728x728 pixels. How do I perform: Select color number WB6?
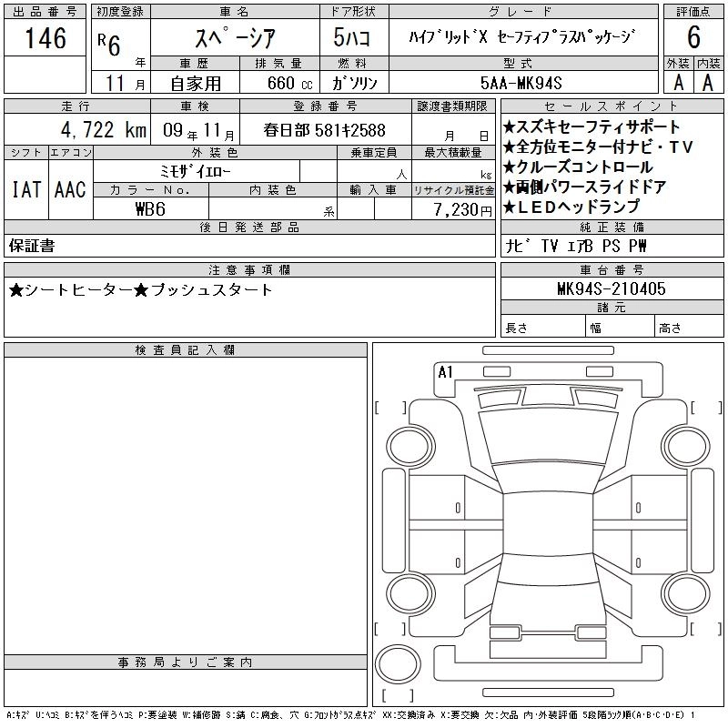150,209
